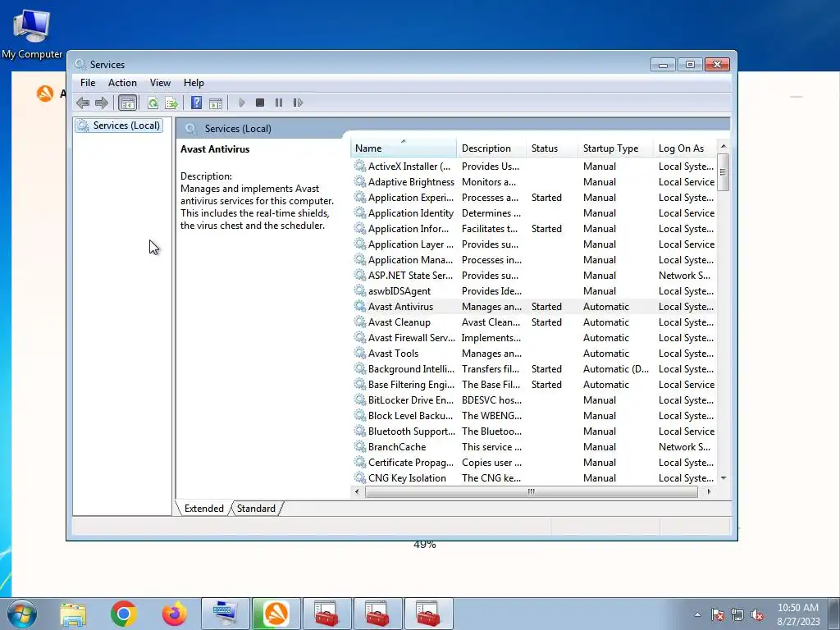
Task: Click the Stop Service square icon
Action: (260, 103)
